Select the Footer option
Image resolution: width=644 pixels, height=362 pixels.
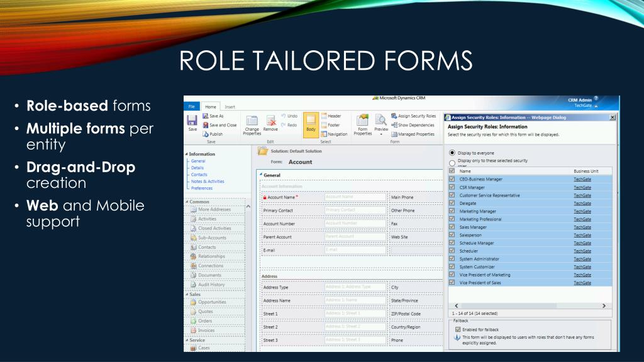[331, 125]
